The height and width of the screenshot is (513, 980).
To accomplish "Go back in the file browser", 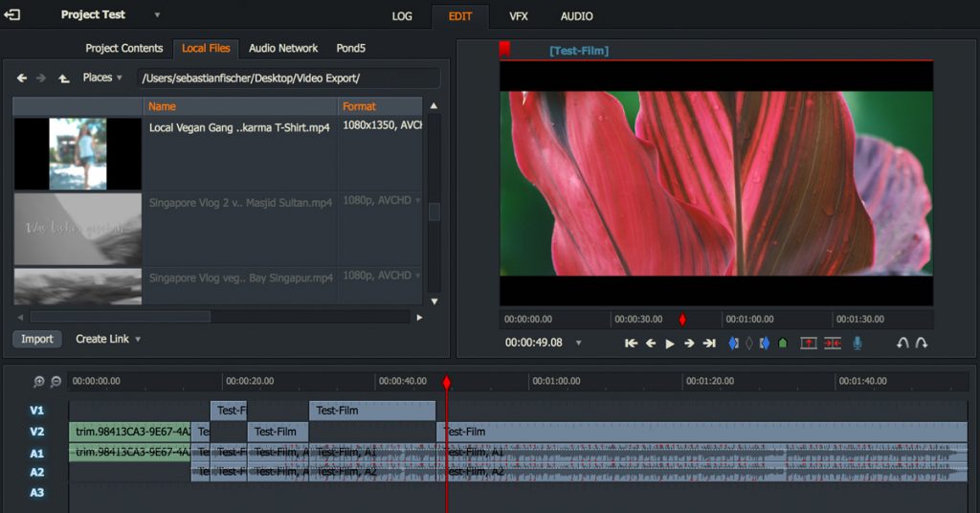I will [22, 78].
